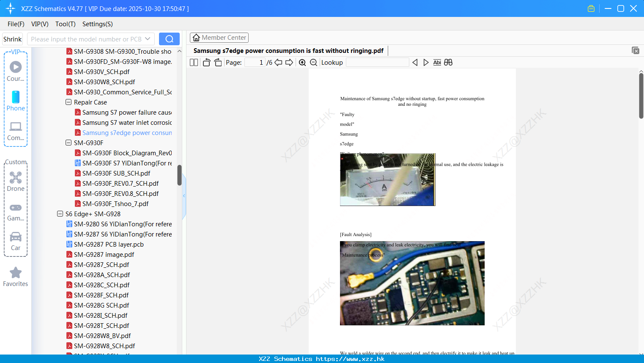Screen dimensions: 644x363
Task: Open the Computer category icon
Action: coord(16,131)
